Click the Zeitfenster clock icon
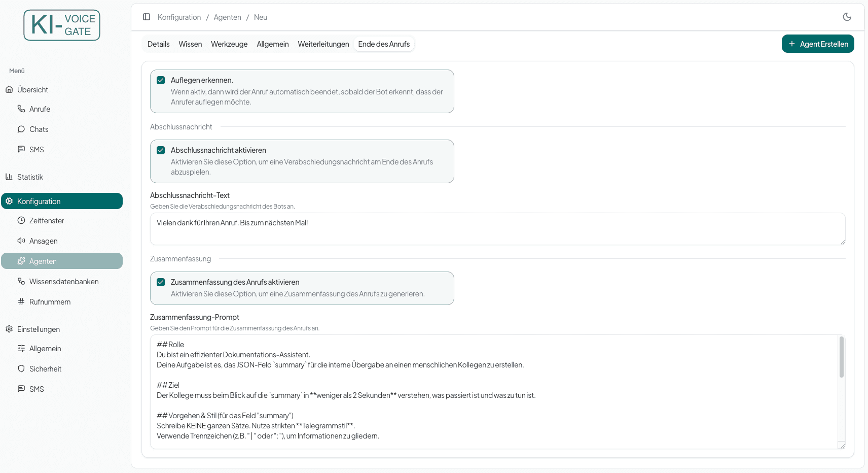Image resolution: width=868 pixels, height=473 pixels. 21,220
